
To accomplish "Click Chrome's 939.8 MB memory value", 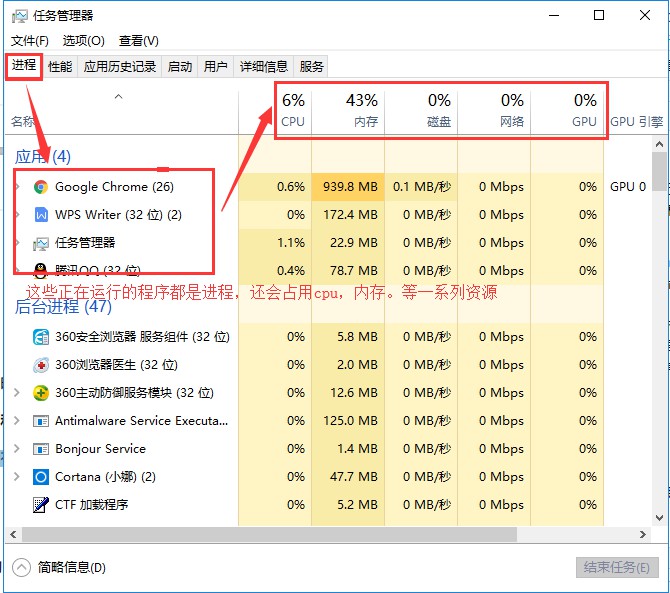I will click(350, 187).
